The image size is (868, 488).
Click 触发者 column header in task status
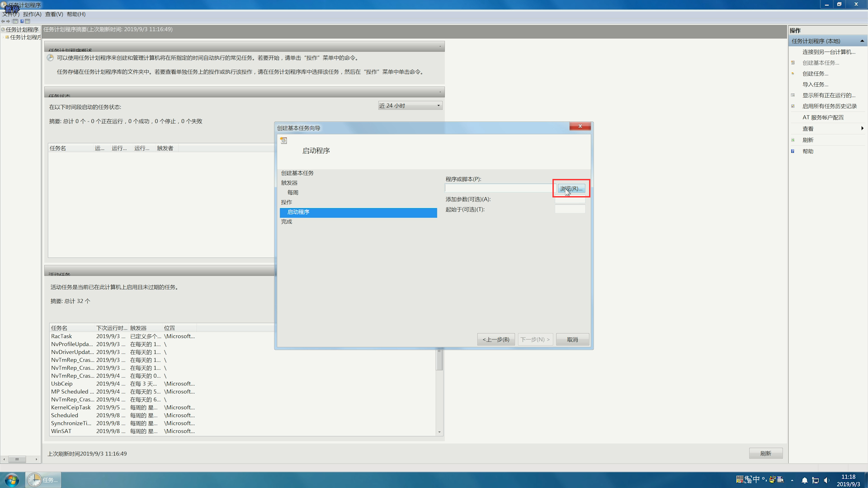[x=165, y=148]
